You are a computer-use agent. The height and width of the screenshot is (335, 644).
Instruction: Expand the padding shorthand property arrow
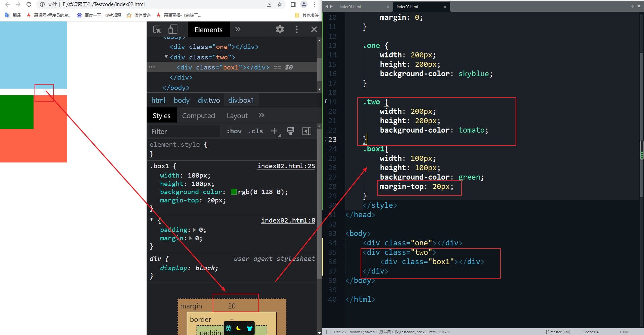coord(195,230)
